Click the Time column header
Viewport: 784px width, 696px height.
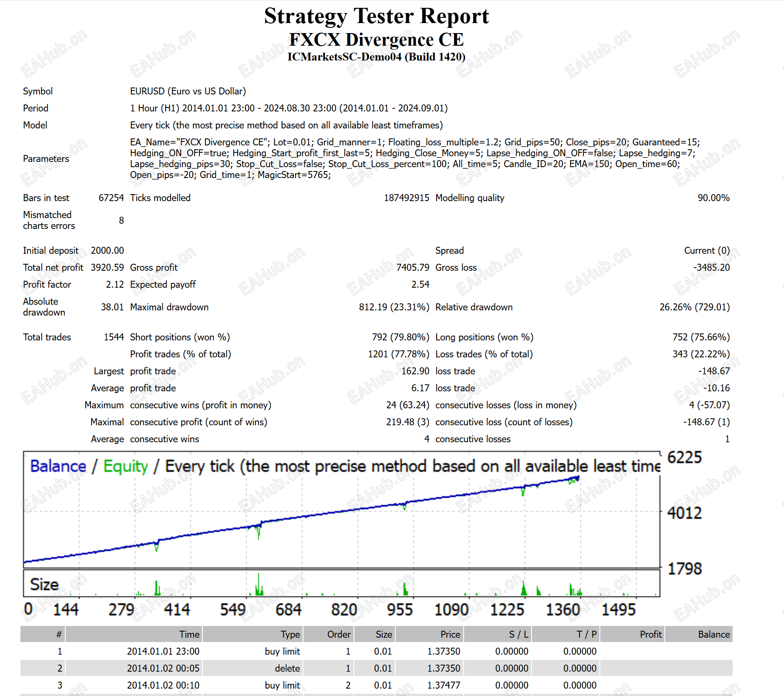click(134, 634)
